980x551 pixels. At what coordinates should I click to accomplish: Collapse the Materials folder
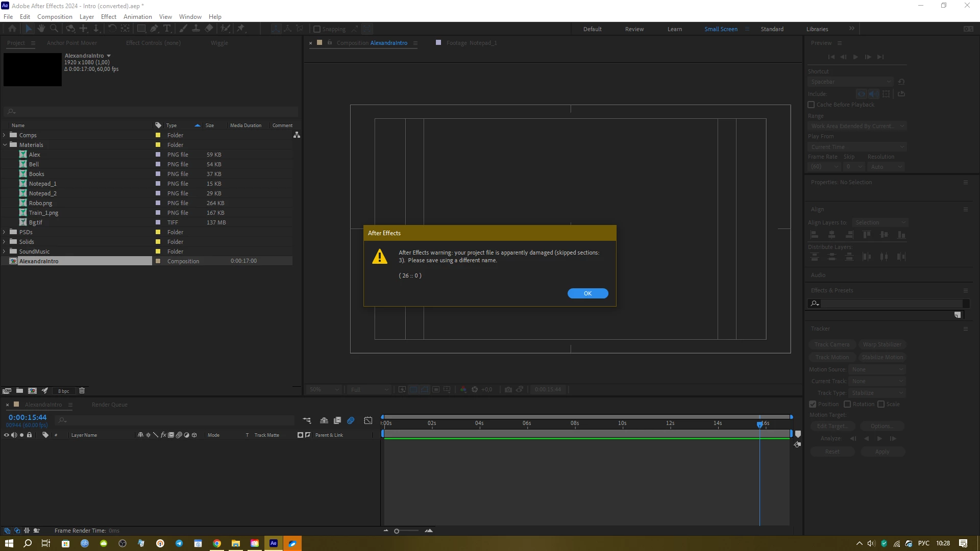(5, 145)
